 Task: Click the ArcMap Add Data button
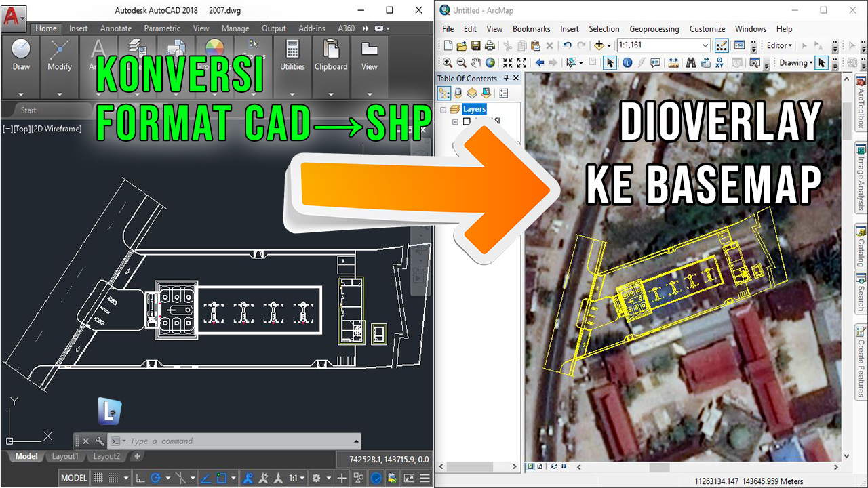click(x=599, y=45)
